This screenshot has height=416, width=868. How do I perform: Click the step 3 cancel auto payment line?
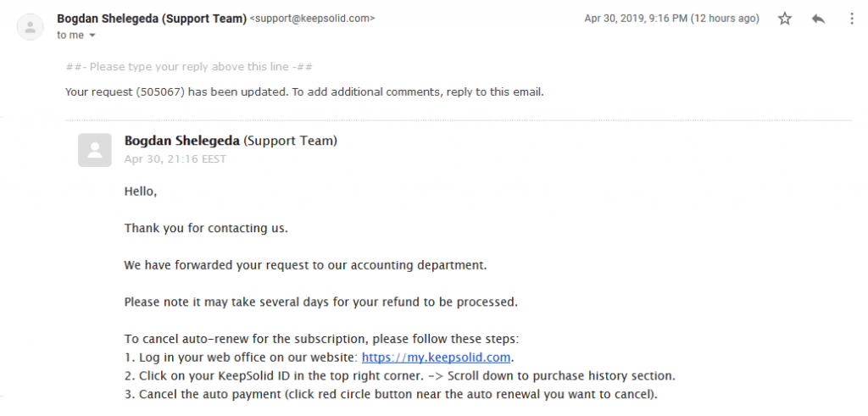coord(391,395)
